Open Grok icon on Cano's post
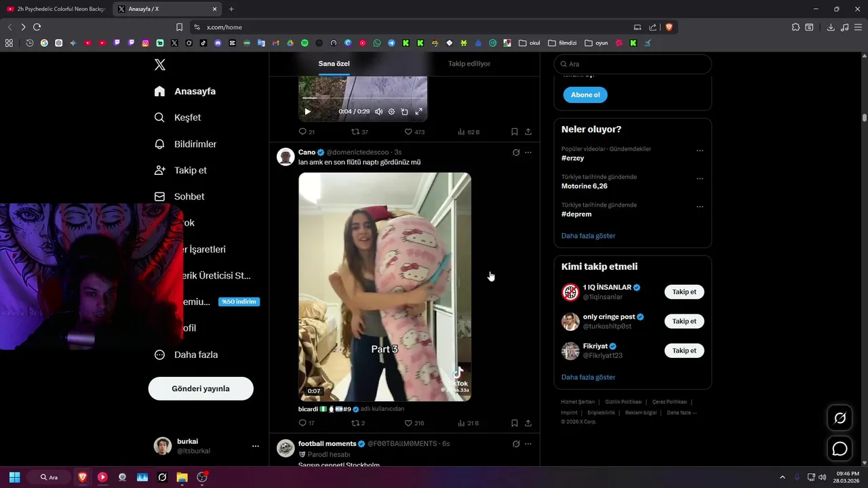The image size is (868, 488). click(x=516, y=152)
